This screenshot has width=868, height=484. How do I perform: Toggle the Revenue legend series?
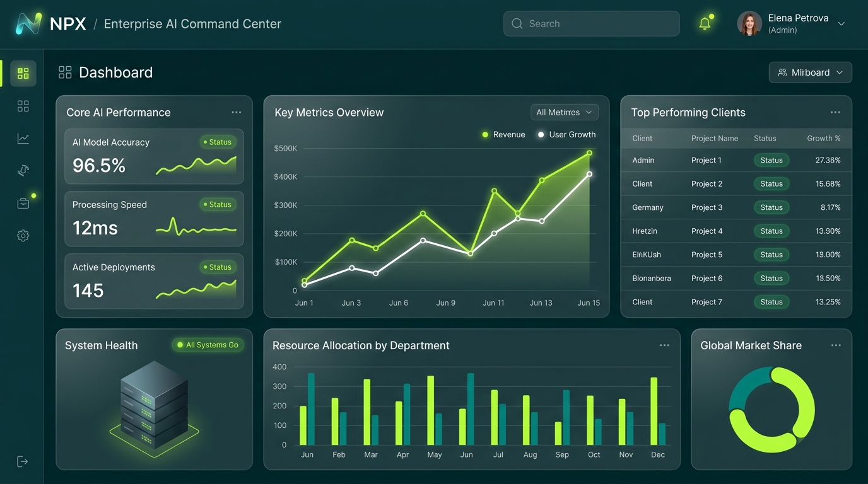(x=503, y=134)
